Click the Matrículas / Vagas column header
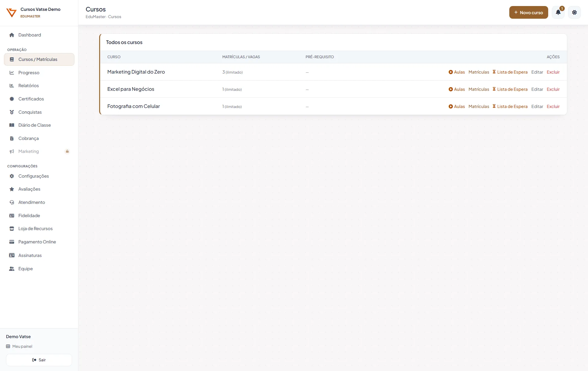Screen dimensions: 588x371 (x=241, y=57)
